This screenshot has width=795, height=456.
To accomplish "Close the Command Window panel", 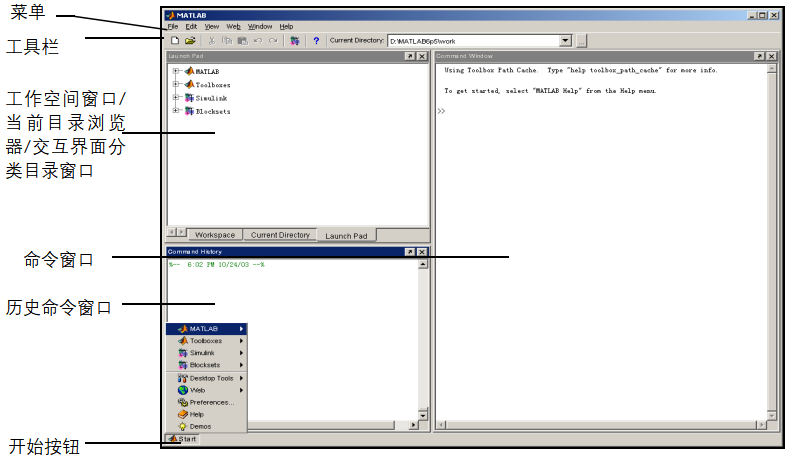I will 771,56.
